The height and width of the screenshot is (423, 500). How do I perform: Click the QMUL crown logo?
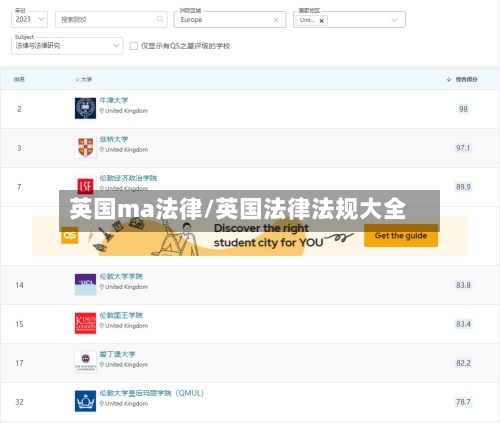(85, 401)
